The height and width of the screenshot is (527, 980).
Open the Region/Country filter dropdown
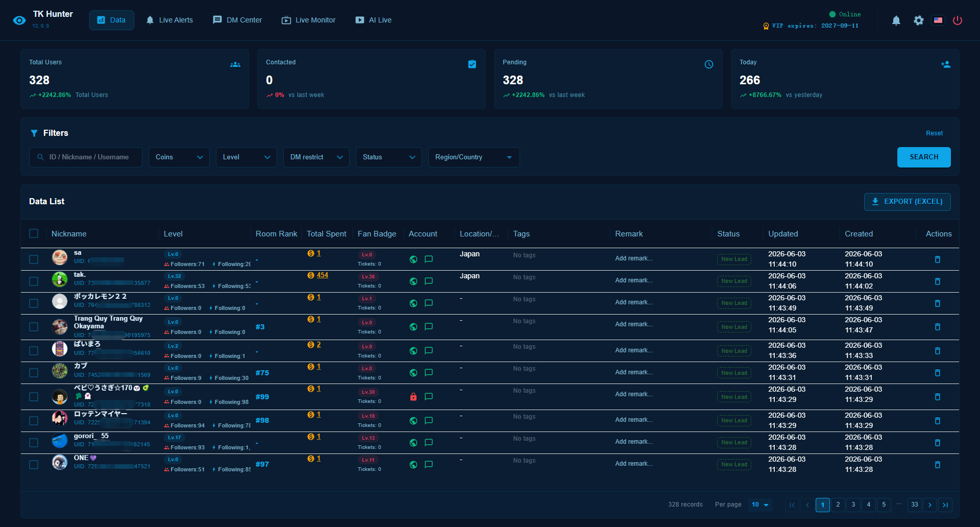tap(474, 157)
